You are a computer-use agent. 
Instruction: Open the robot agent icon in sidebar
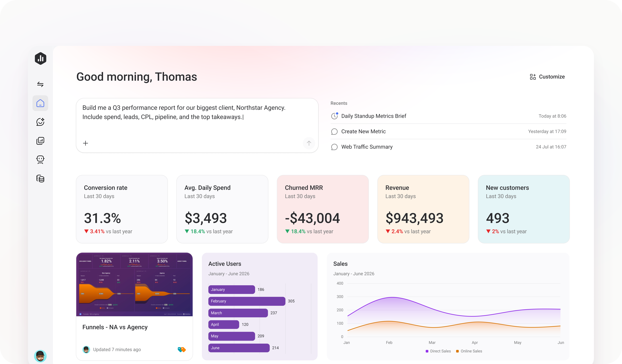pos(40,160)
